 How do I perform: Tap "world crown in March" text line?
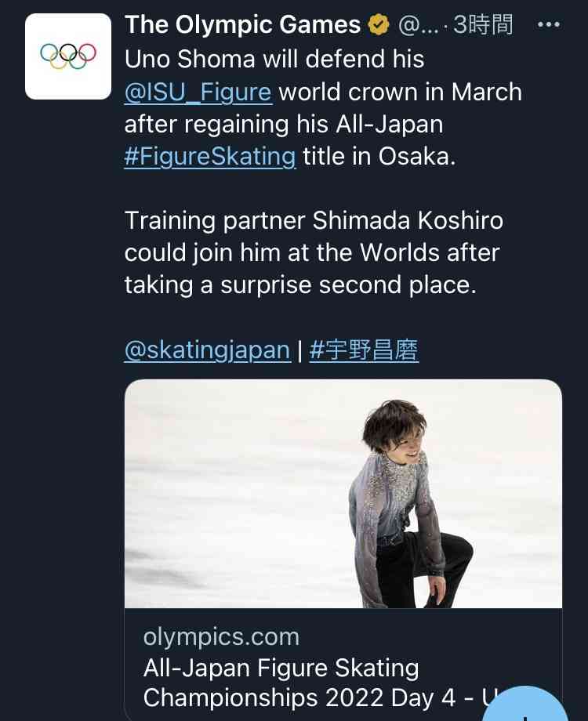401,92
